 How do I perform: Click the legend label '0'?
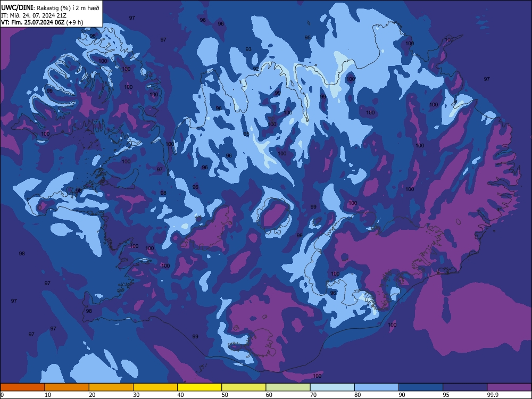point(2,395)
